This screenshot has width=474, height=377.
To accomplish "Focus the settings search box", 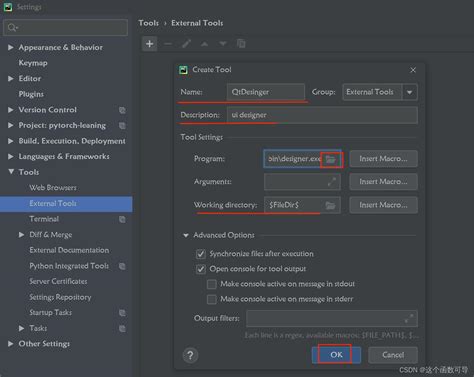I will pos(66,27).
